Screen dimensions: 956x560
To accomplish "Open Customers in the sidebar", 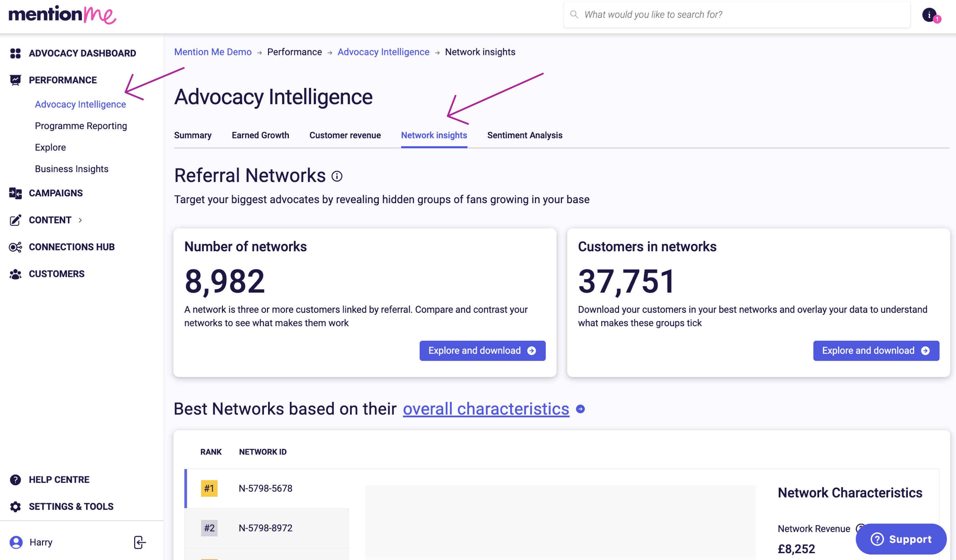I will (x=57, y=274).
